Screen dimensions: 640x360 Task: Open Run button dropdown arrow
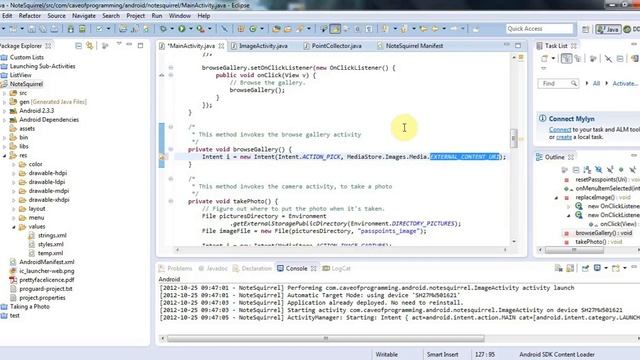(190, 29)
